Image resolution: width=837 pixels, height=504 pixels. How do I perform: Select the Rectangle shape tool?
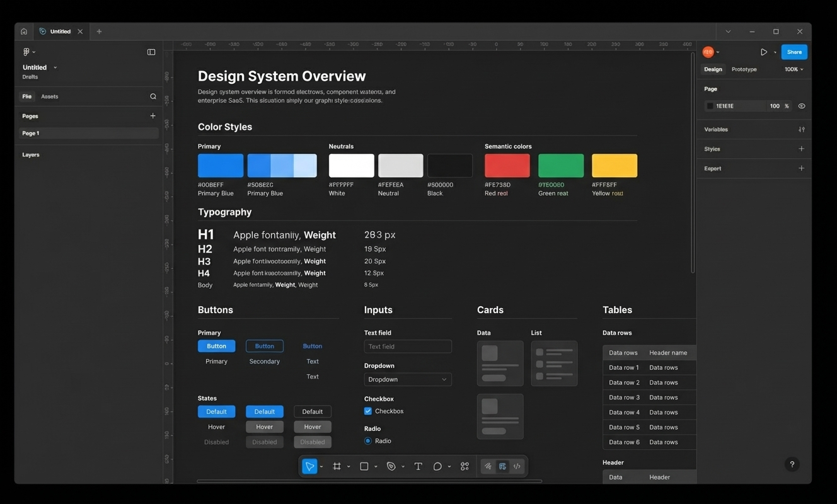[364, 467]
